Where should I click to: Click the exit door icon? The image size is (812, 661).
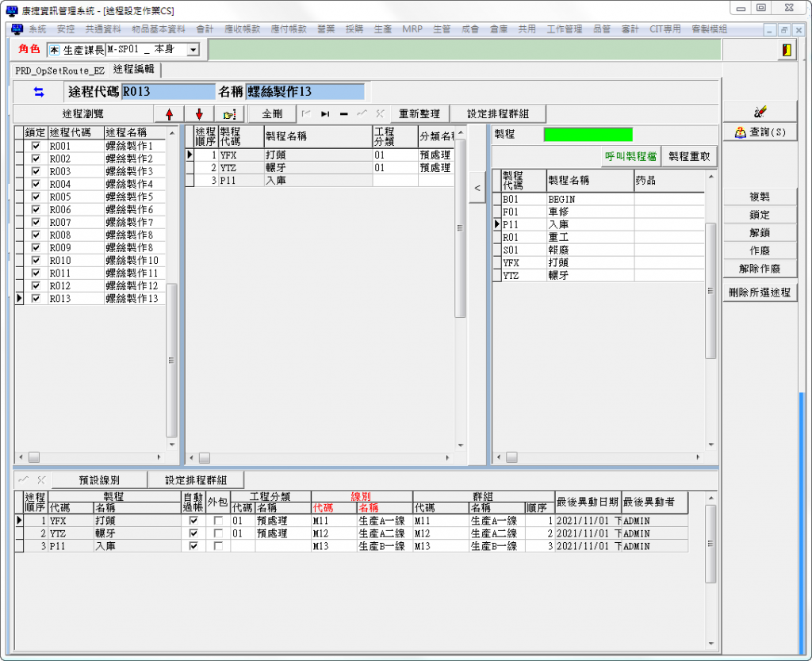click(x=786, y=50)
